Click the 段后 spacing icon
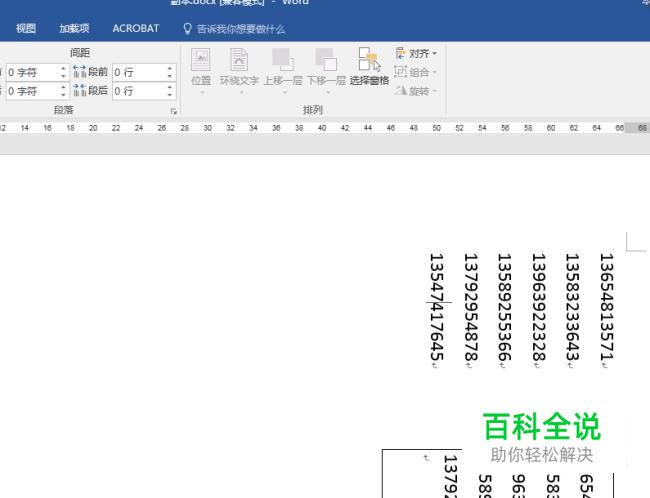The image size is (650, 498). pyautogui.click(x=80, y=90)
